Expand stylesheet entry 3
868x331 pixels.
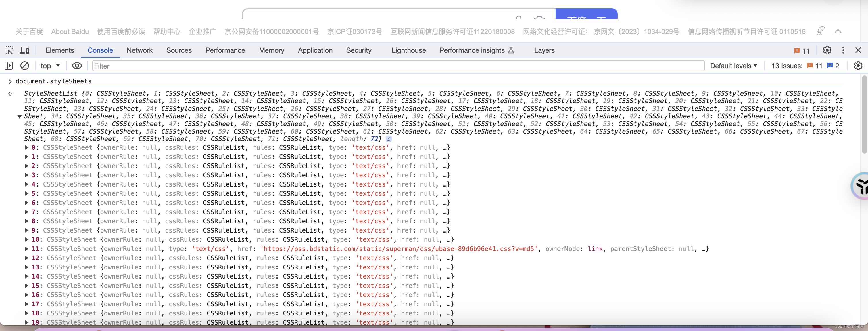27,175
